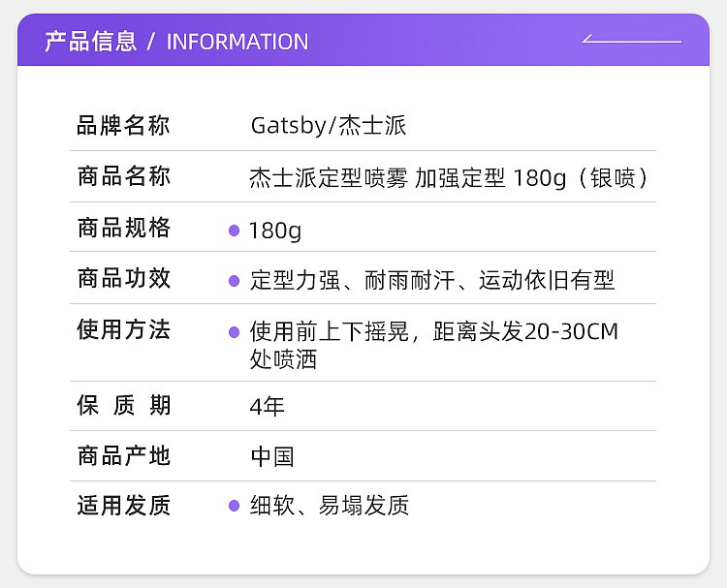Click the 4年 shelf life value

tap(268, 407)
